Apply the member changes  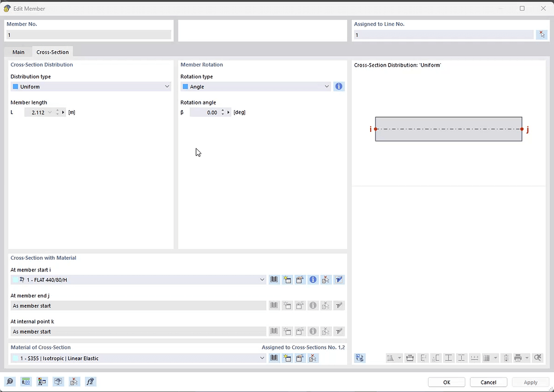tap(531, 382)
